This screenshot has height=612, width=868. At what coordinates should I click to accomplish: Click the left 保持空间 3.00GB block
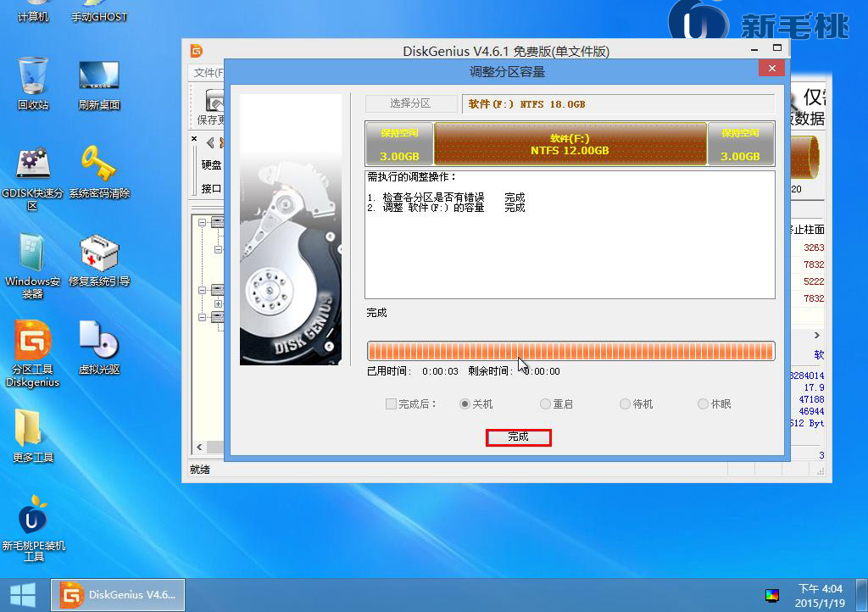pos(400,144)
